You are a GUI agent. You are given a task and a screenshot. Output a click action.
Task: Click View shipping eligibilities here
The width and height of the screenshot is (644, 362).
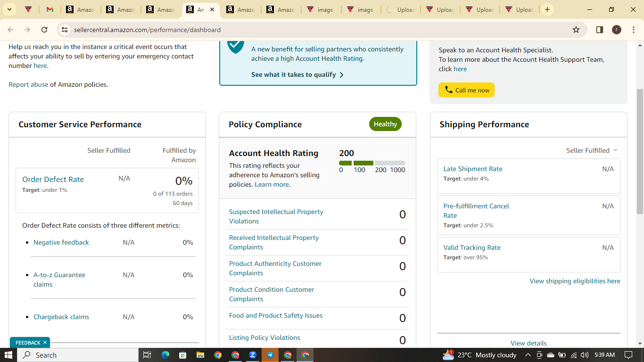pyautogui.click(x=575, y=281)
